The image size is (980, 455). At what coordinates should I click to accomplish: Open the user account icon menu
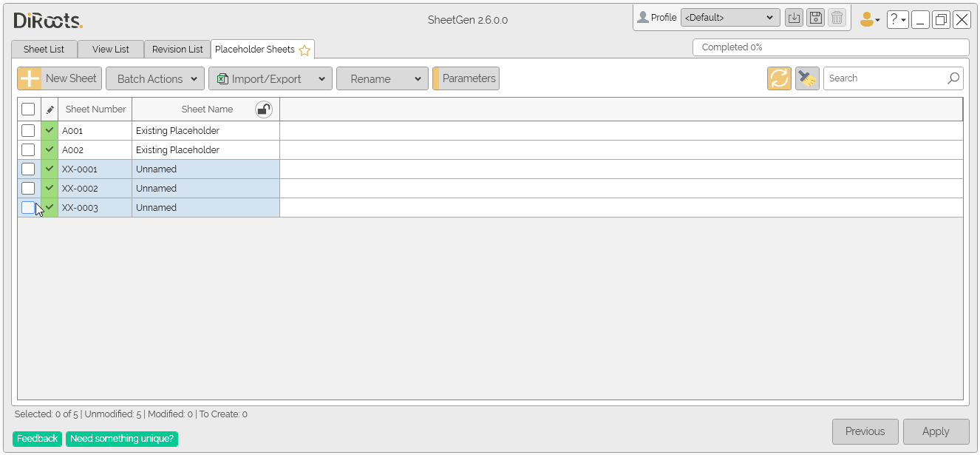pyautogui.click(x=869, y=20)
